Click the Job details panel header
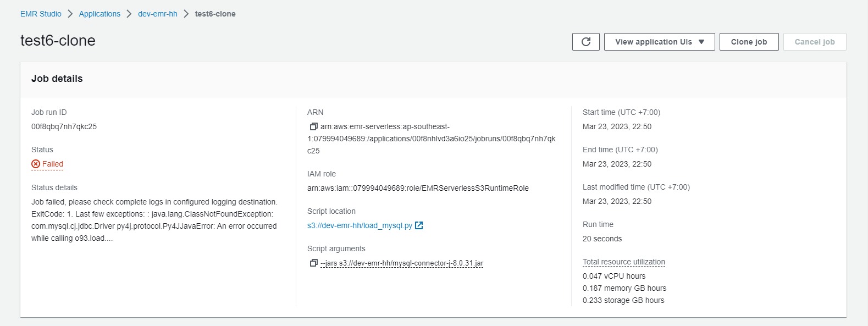868x326 pixels. tap(57, 79)
